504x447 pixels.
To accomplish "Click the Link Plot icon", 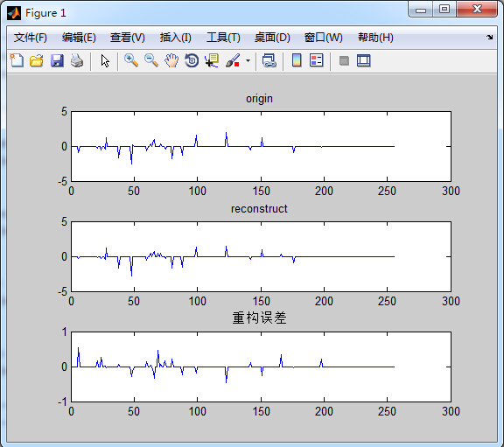I will click(x=269, y=60).
